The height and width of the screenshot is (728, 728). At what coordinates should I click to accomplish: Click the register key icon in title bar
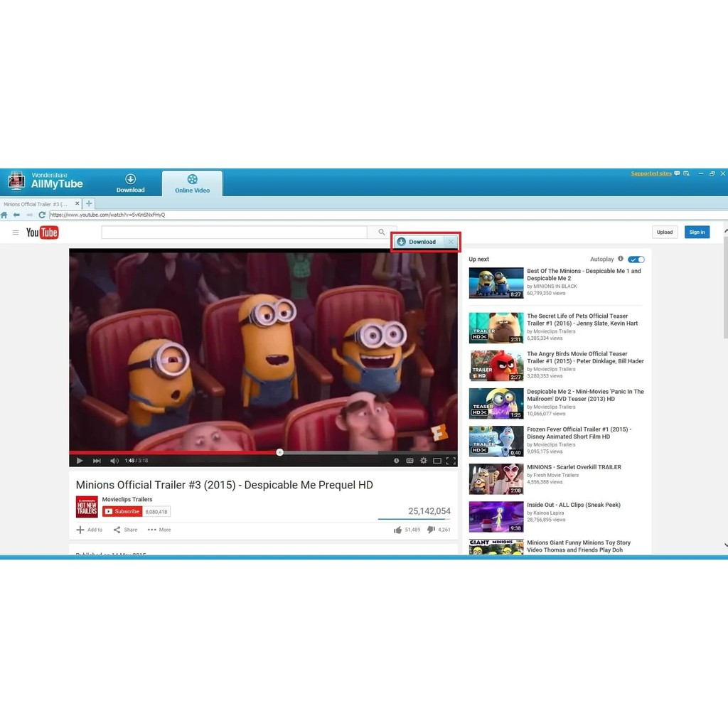click(x=686, y=173)
